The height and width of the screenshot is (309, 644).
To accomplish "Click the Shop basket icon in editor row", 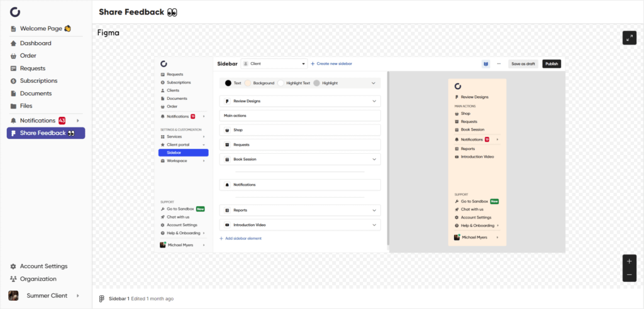I will (226, 130).
